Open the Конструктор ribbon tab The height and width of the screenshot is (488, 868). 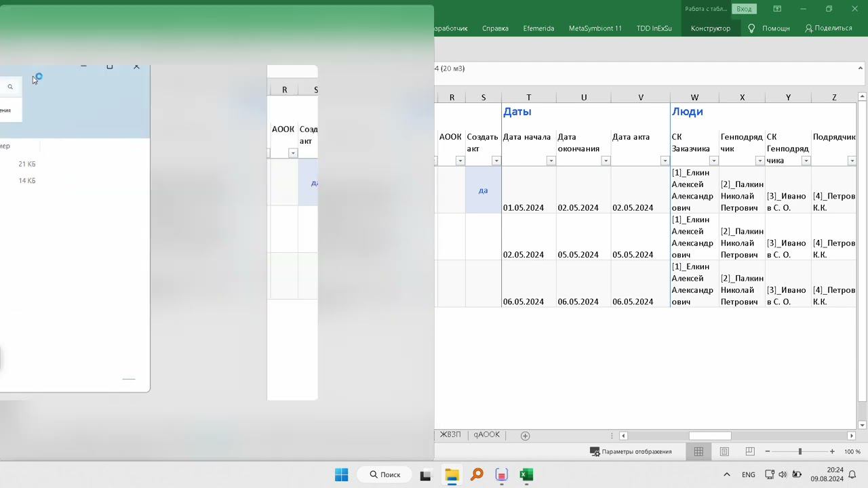pyautogui.click(x=711, y=28)
